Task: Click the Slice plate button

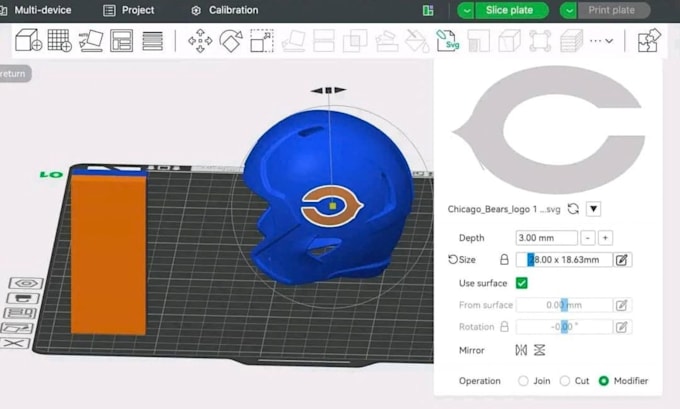Action: pyautogui.click(x=512, y=10)
